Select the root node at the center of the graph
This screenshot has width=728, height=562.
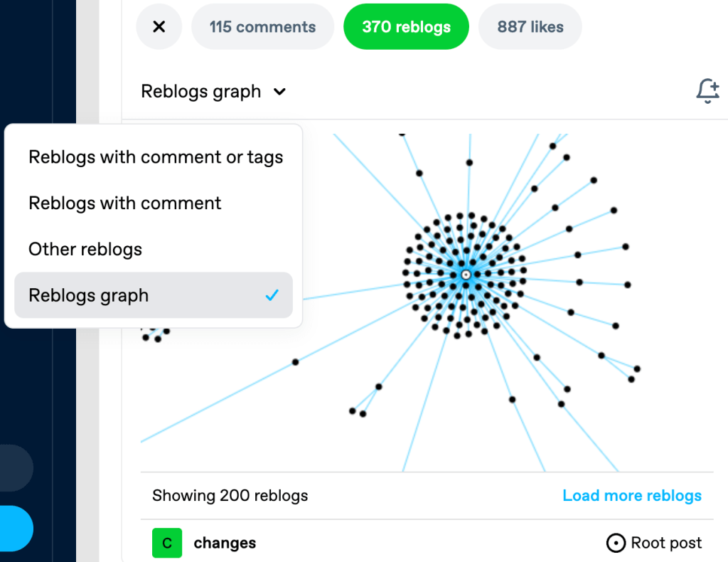(x=466, y=274)
